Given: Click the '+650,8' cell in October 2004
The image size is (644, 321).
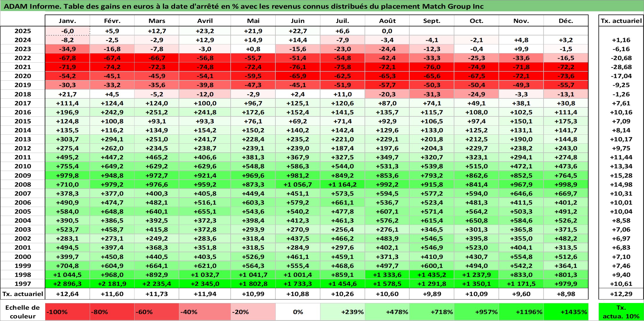Looking at the screenshot, I should 476,220.
